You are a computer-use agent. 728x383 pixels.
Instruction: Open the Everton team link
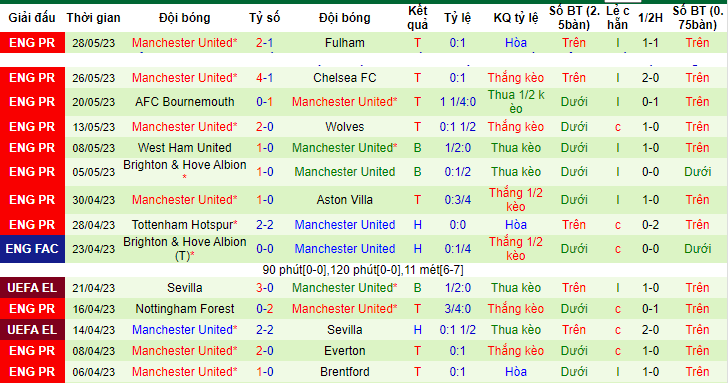pyautogui.click(x=344, y=351)
